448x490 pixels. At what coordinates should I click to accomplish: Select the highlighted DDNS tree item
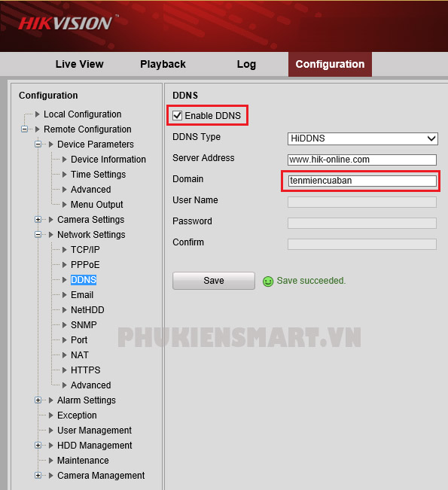tap(84, 280)
